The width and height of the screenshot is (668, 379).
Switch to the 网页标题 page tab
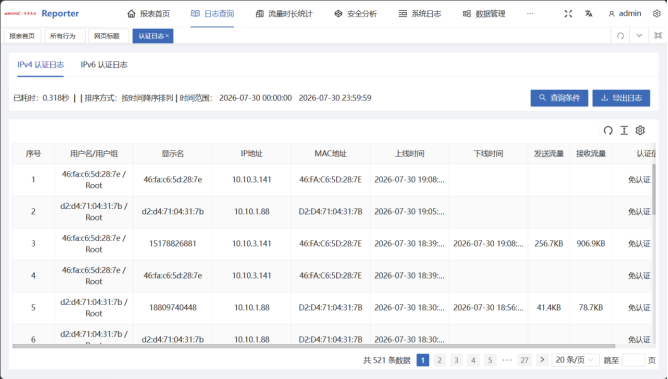[107, 36]
